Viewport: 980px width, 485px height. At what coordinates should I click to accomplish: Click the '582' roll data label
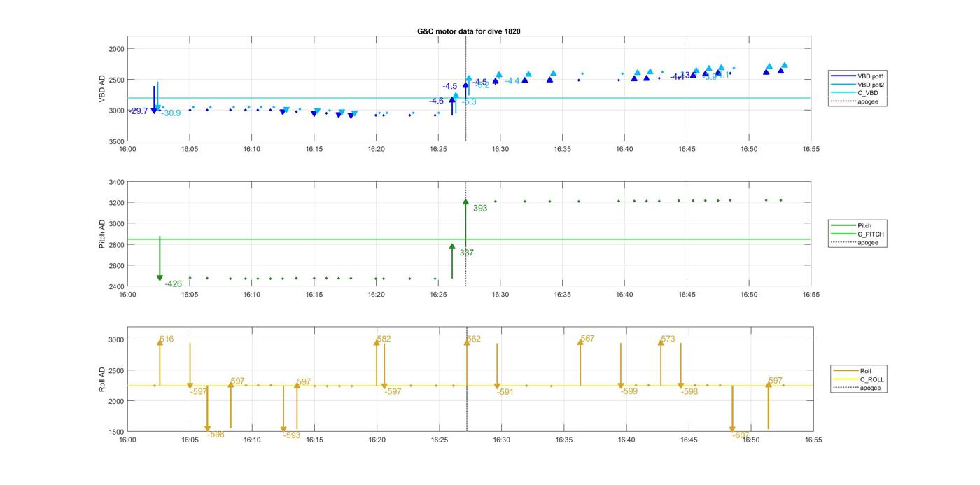[x=384, y=339]
